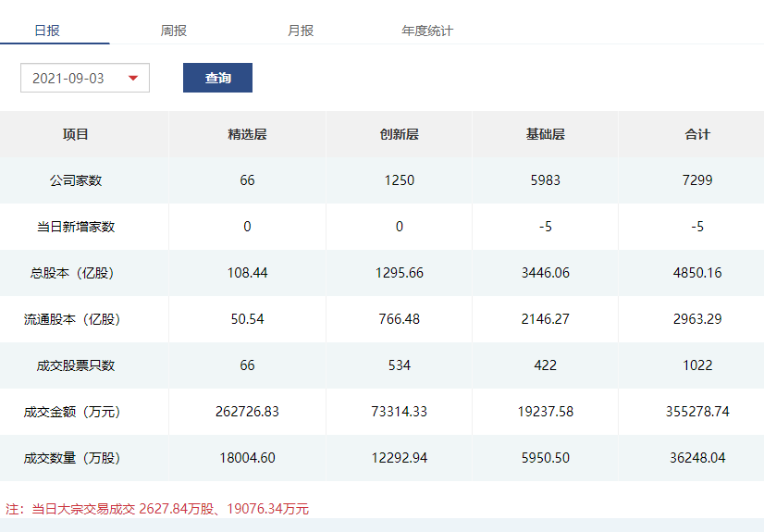This screenshot has width=764, height=532.
Task: Click the 2021-09-03 date field
Action: pyautogui.click(x=69, y=79)
